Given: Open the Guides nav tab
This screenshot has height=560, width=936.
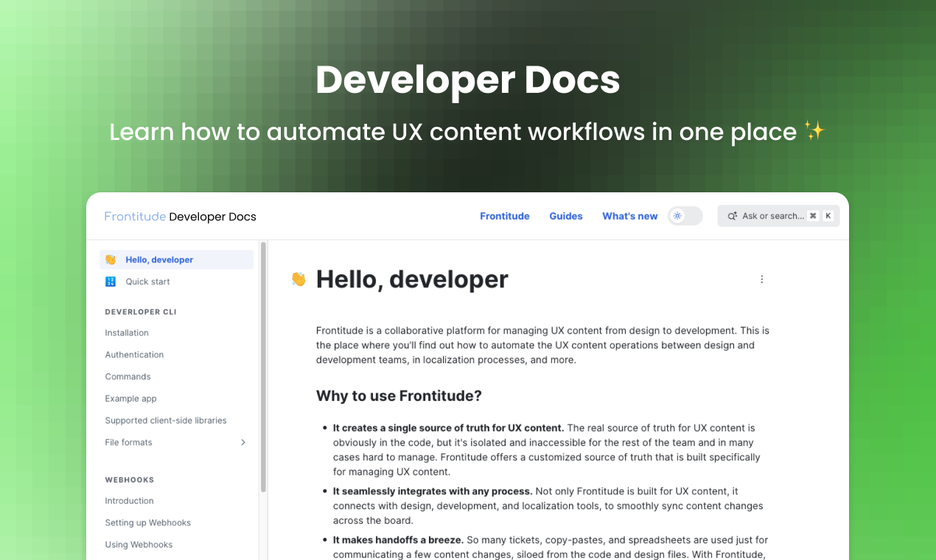Looking at the screenshot, I should pyautogui.click(x=566, y=216).
